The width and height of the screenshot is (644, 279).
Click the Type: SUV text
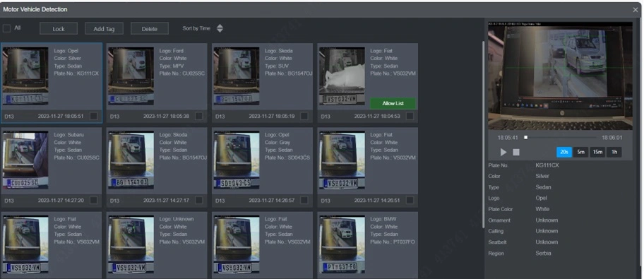(276, 66)
